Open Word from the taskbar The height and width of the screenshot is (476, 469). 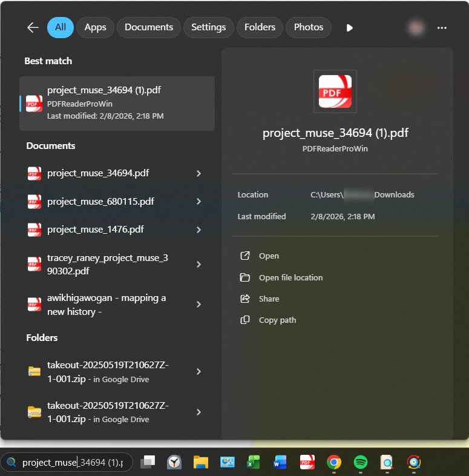(x=280, y=463)
